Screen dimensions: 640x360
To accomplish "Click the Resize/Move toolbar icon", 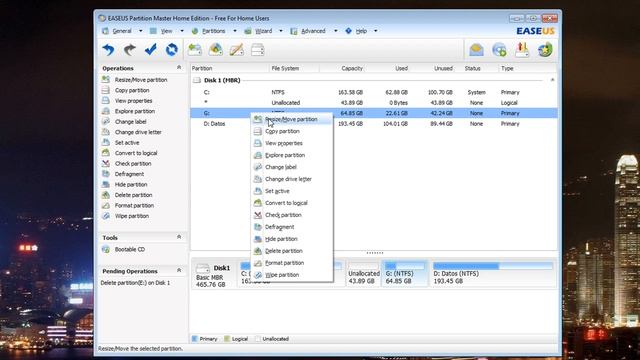I will coord(195,50).
